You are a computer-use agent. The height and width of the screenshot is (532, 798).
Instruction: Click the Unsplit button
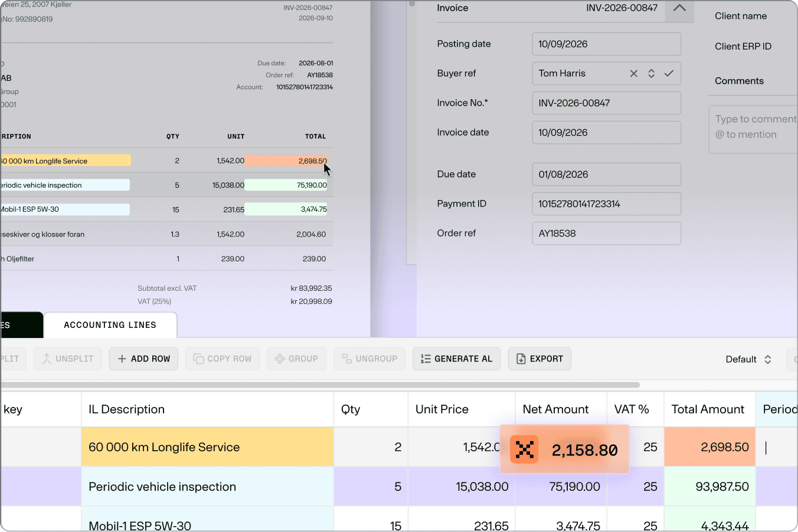67,359
